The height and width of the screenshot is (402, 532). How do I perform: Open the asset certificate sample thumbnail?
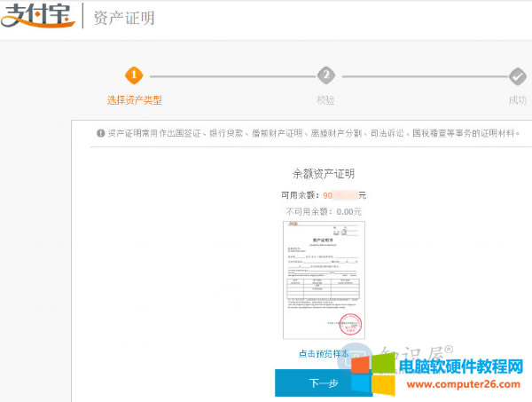[324, 280]
